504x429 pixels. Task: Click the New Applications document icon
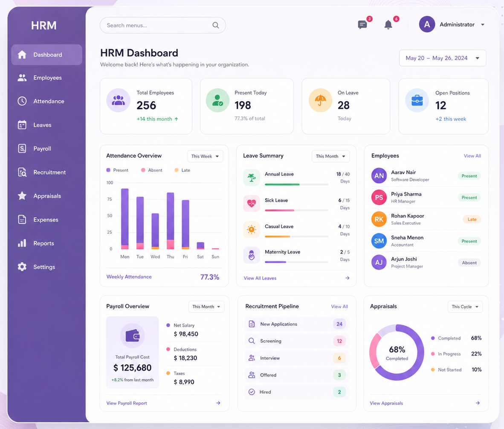point(252,324)
